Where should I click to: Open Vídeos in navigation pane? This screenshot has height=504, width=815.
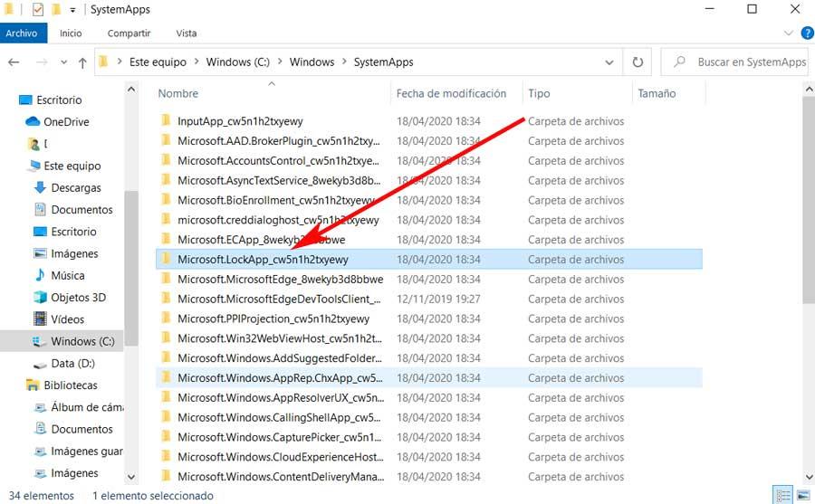pyautogui.click(x=67, y=319)
